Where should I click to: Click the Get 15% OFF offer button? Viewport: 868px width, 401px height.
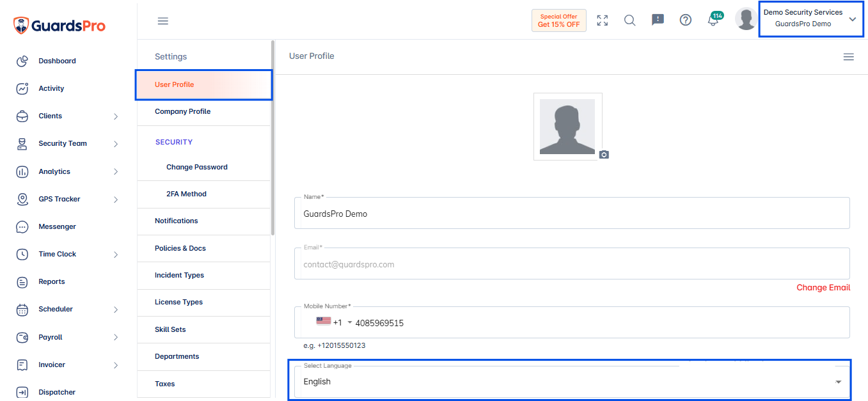(559, 20)
